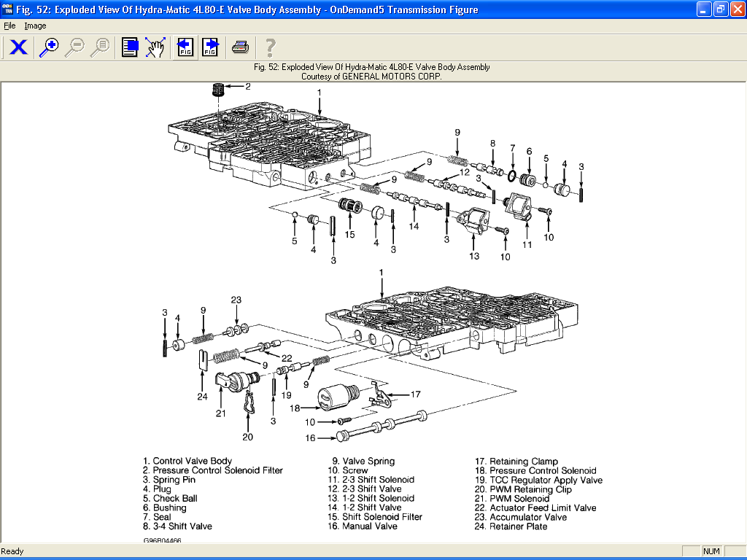Click legend entry '21. PWM Solenoid'
The height and width of the screenshot is (560, 747).
[x=512, y=499]
